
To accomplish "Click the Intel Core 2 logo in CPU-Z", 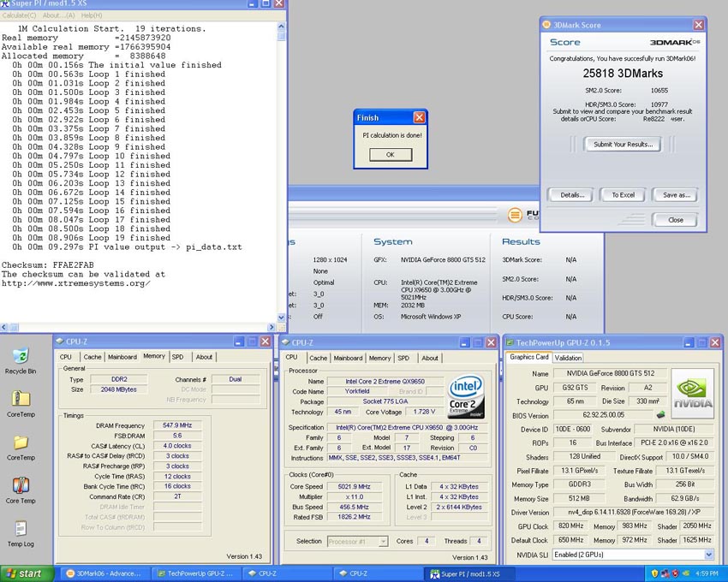I will click(466, 396).
